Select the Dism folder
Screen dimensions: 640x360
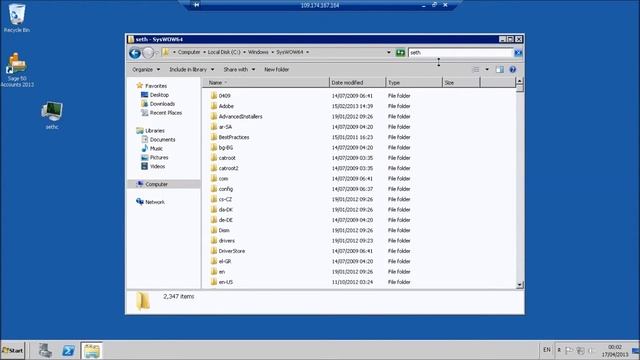click(224, 230)
